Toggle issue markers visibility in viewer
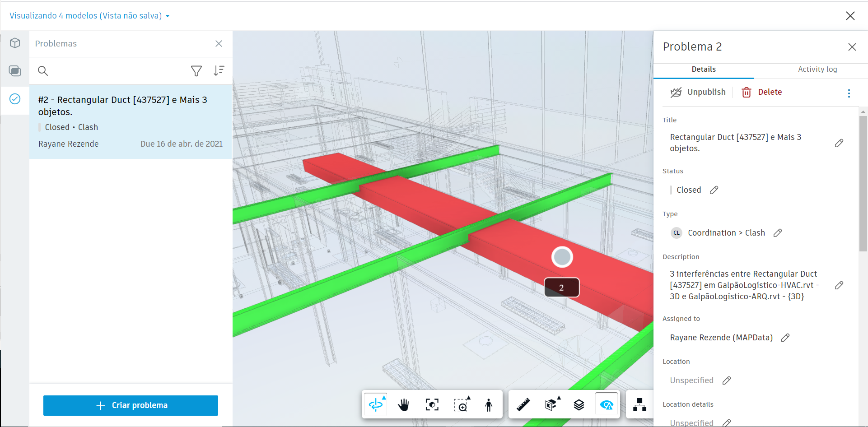Screen dimensions: 868x427 [607, 404]
